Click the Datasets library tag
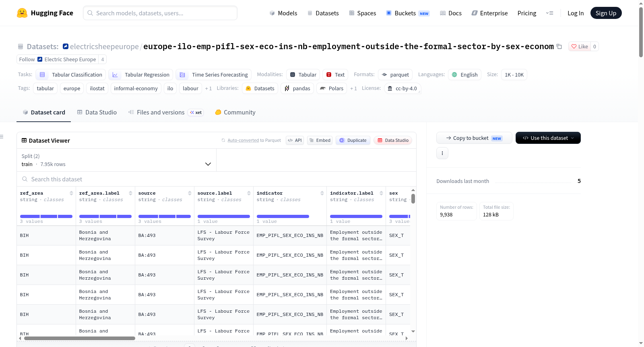Viewport: 644px width, 347px height. pos(260,88)
